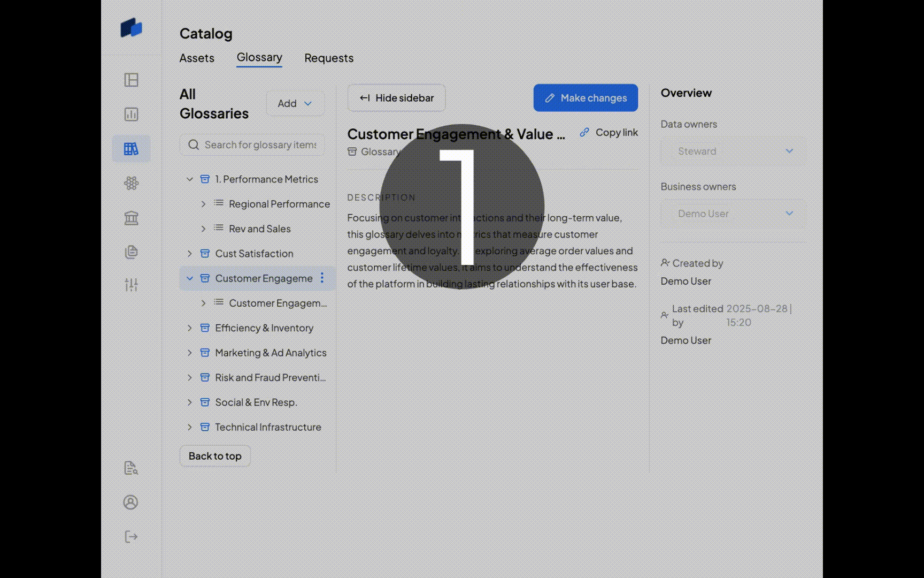Click the atom-shaped sidebar icon

(x=131, y=184)
